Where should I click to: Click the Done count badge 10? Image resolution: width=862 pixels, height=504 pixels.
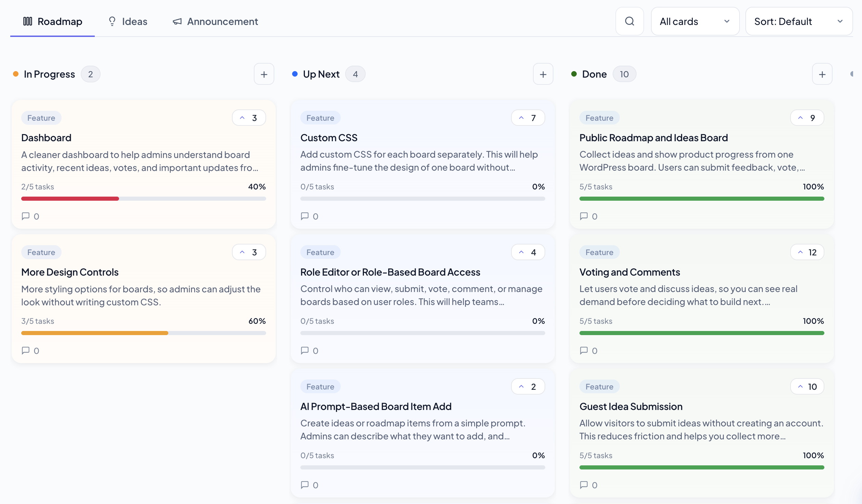click(624, 74)
